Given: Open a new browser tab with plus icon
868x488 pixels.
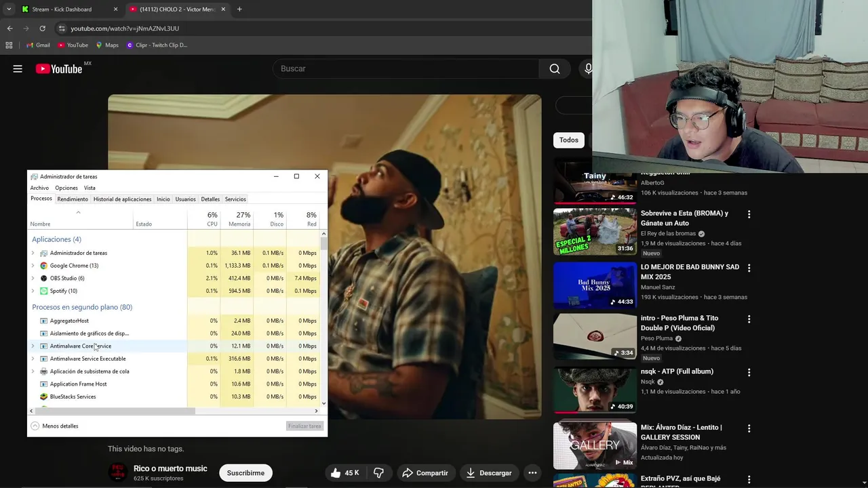Looking at the screenshot, I should 239,9.
